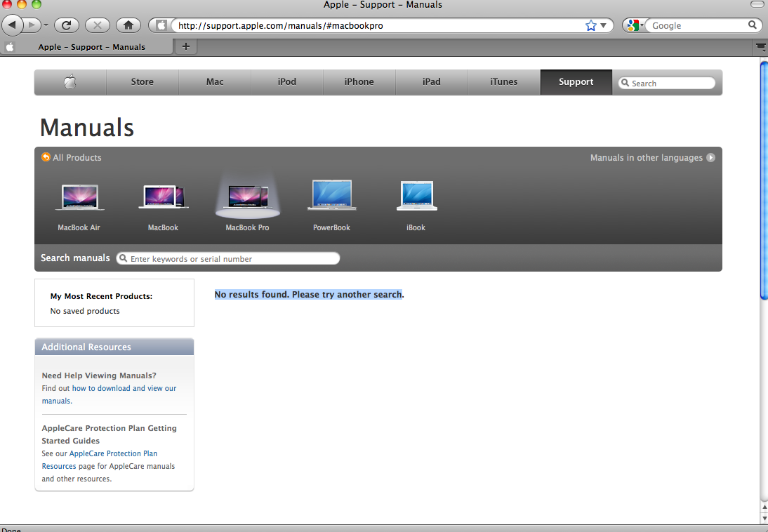Open 'how to download and view our manuals' link

(109, 394)
